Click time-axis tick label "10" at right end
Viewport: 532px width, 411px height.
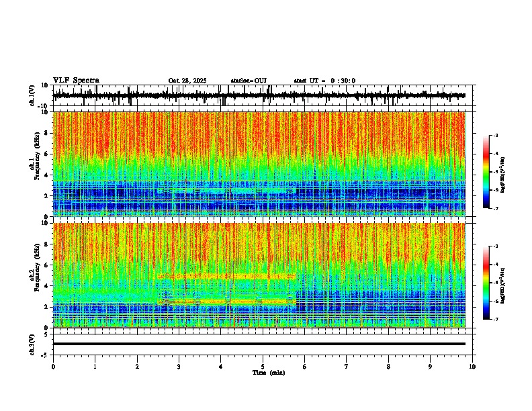[472, 367]
